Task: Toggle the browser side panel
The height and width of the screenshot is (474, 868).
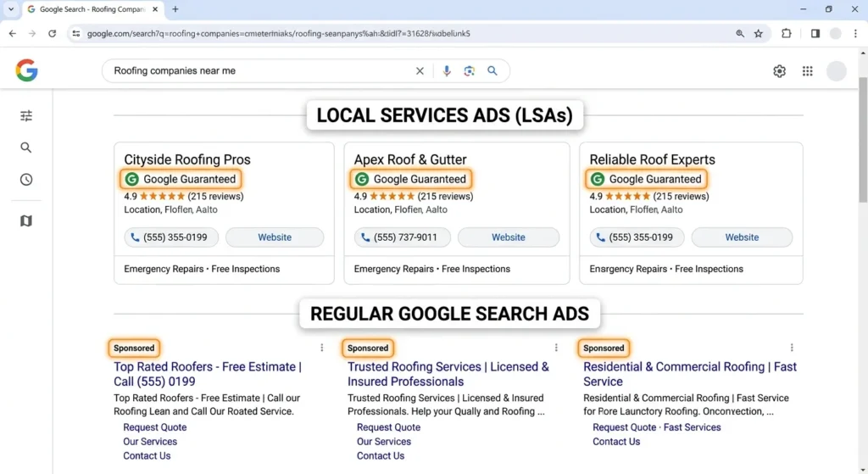Action: pos(815,33)
